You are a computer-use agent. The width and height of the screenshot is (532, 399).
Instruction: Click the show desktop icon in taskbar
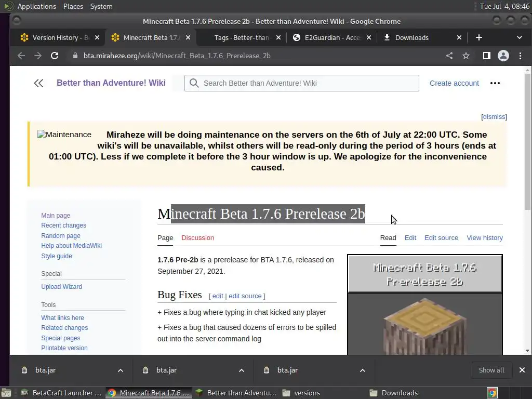pyautogui.click(x=6, y=393)
